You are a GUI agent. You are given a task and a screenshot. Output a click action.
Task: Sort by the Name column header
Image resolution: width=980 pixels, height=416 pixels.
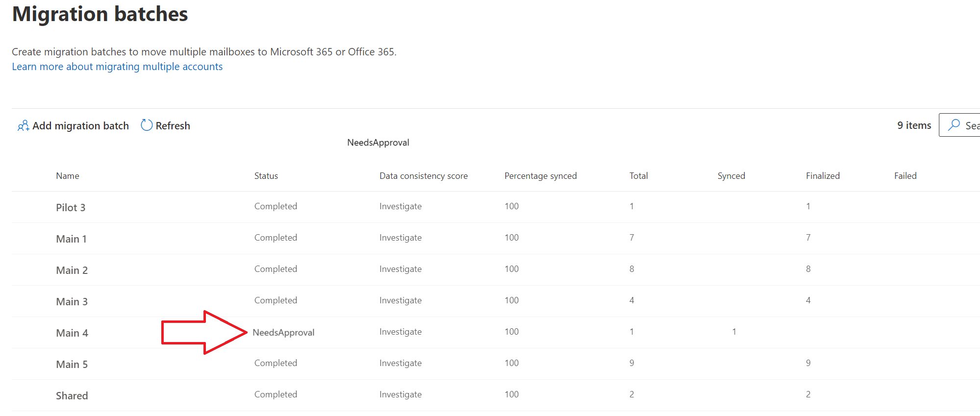[68, 176]
